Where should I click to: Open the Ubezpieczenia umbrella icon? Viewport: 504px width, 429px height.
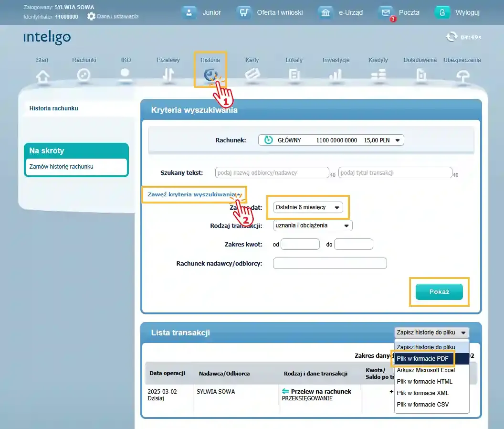[462, 75]
